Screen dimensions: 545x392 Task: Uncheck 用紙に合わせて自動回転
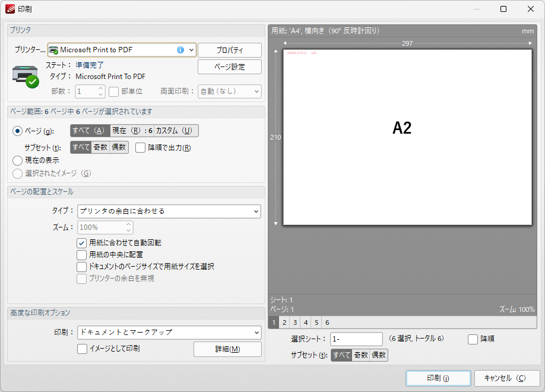click(82, 243)
